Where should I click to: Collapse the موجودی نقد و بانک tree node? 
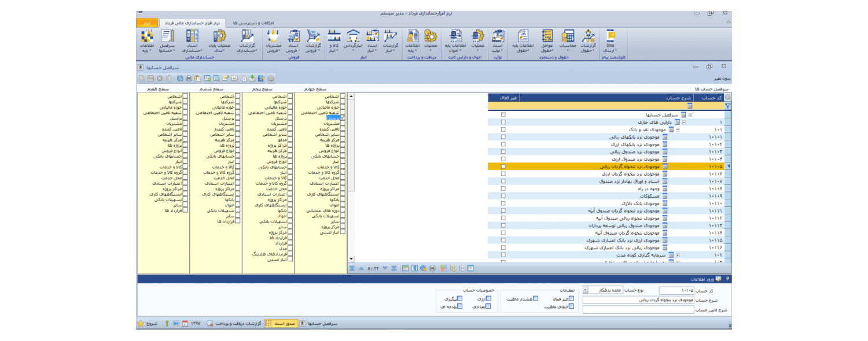[x=678, y=130]
